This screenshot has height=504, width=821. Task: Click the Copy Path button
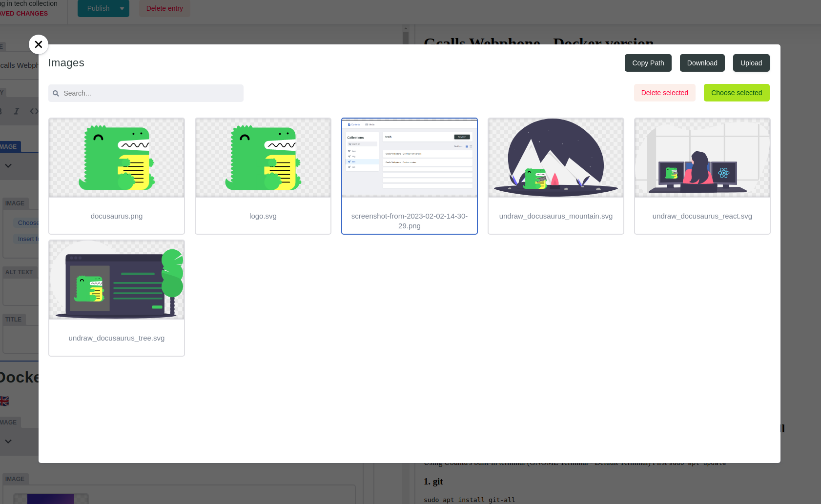(648, 63)
